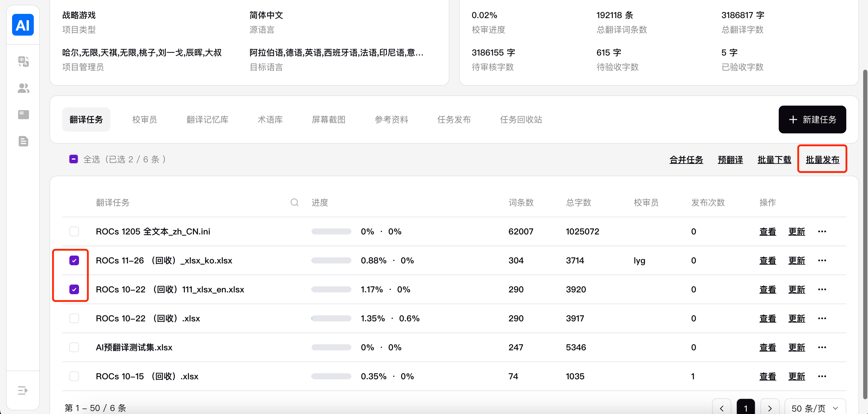Open the translation icon in sidebar
The height and width of the screenshot is (414, 868).
[x=23, y=61]
